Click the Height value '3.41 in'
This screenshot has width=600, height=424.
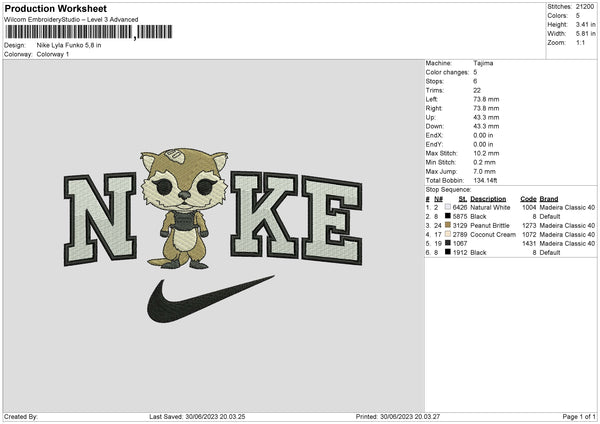[x=586, y=24]
